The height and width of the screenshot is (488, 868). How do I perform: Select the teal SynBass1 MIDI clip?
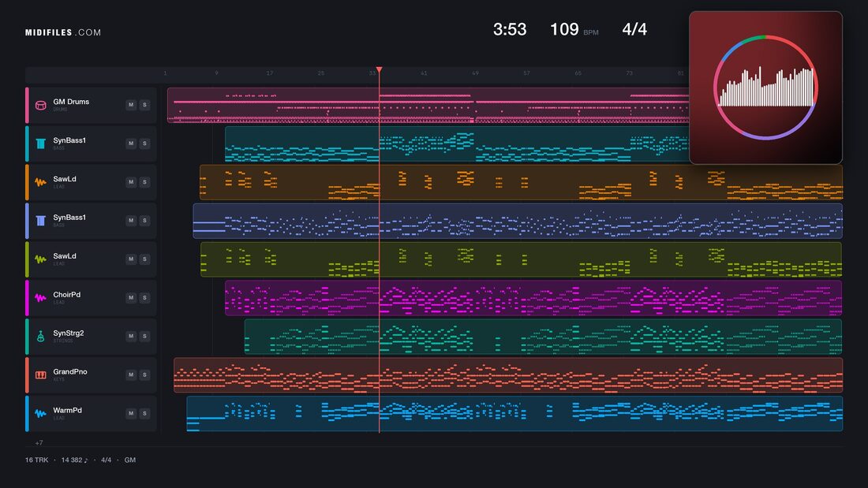457,143
